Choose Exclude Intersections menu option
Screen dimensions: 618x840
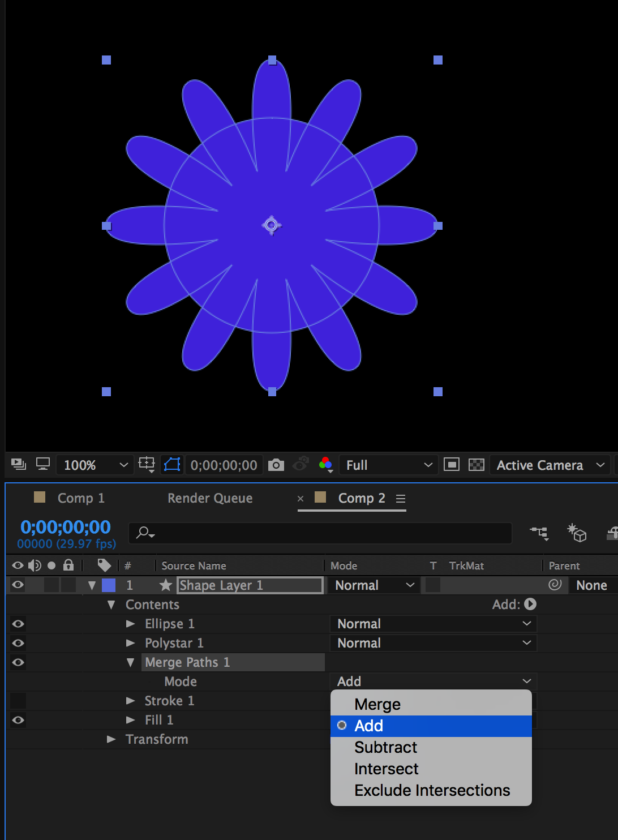[431, 790]
